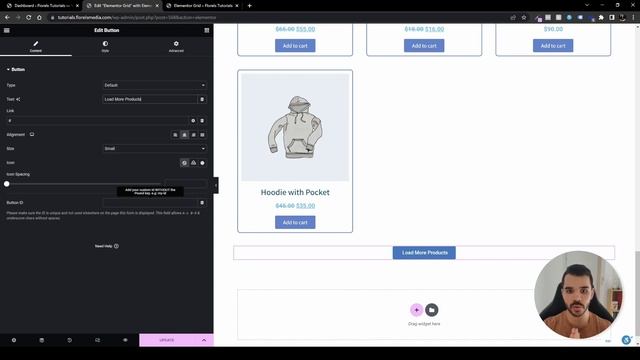The width and height of the screenshot is (640, 360).
Task: Add Hoodie with Pocket to cart
Action: tap(295, 222)
